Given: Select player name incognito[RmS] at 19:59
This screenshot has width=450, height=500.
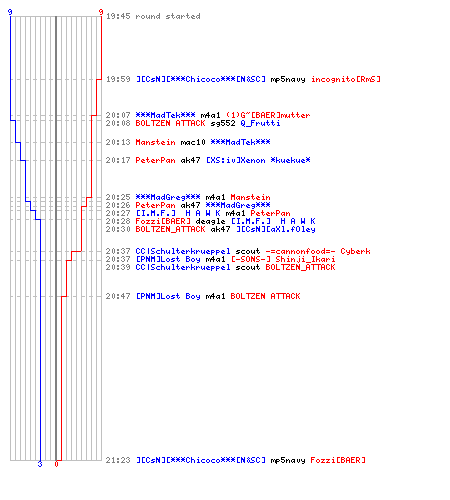Looking at the screenshot, I should (345, 79).
